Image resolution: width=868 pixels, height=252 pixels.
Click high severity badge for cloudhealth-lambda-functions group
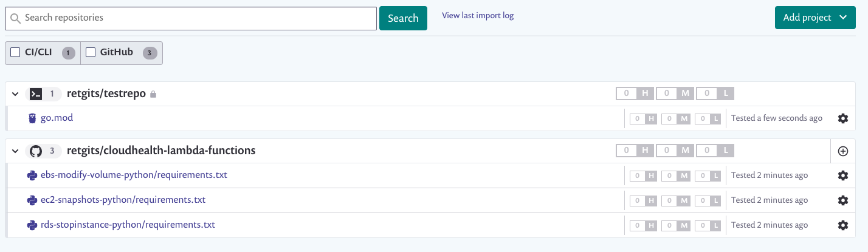pos(635,151)
